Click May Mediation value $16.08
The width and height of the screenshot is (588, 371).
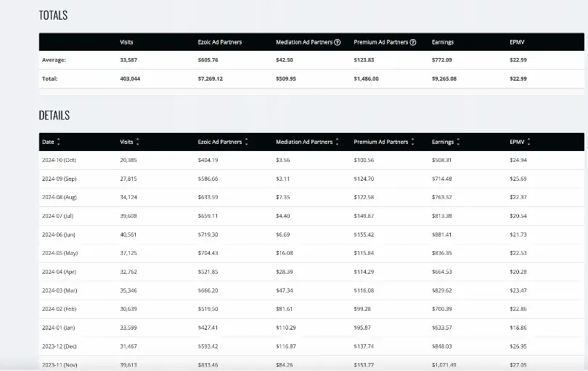point(285,253)
